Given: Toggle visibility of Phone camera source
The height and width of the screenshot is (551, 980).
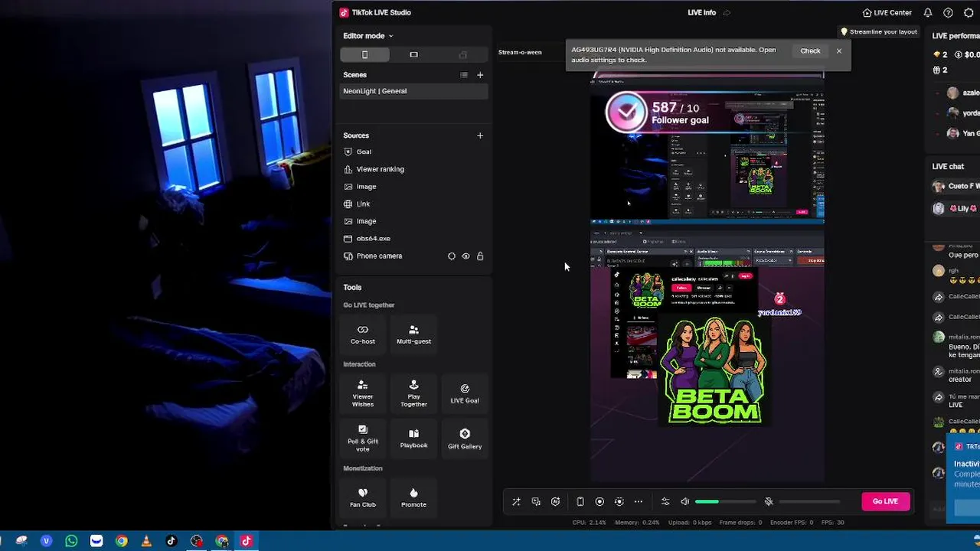Looking at the screenshot, I should (465, 256).
